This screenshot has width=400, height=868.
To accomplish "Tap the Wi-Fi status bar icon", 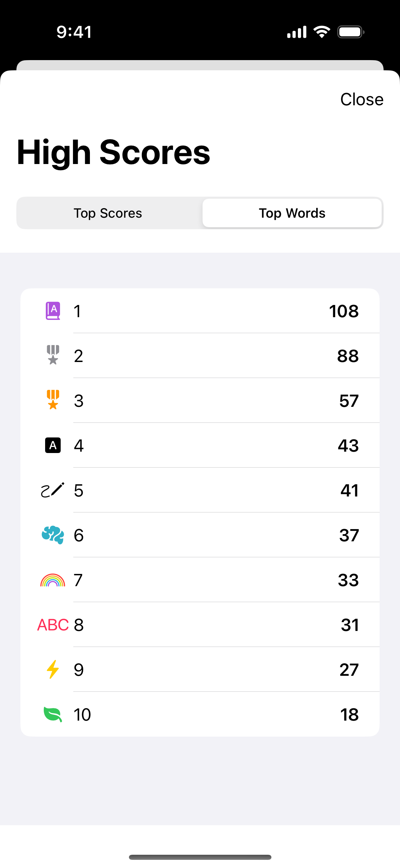I will (322, 32).
